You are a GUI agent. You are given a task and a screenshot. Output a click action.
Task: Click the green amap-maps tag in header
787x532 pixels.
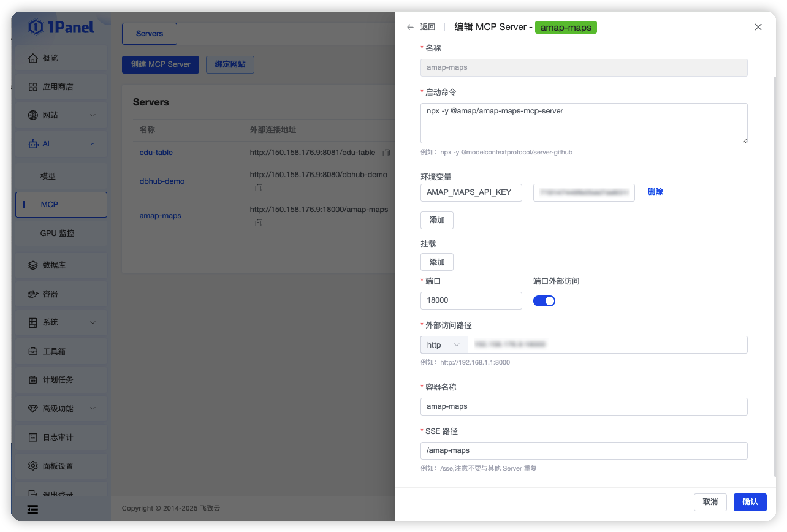(x=565, y=27)
